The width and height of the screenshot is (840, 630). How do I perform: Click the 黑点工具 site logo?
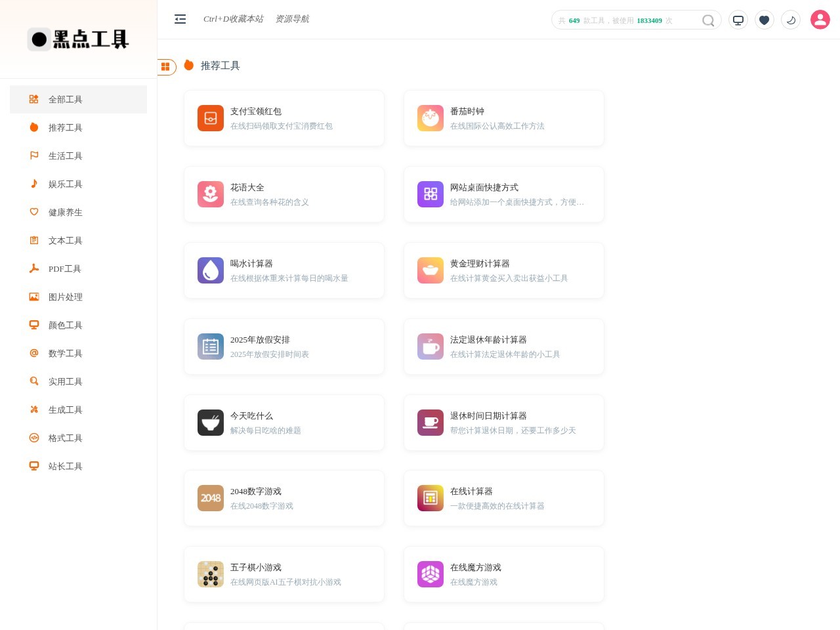point(78,39)
